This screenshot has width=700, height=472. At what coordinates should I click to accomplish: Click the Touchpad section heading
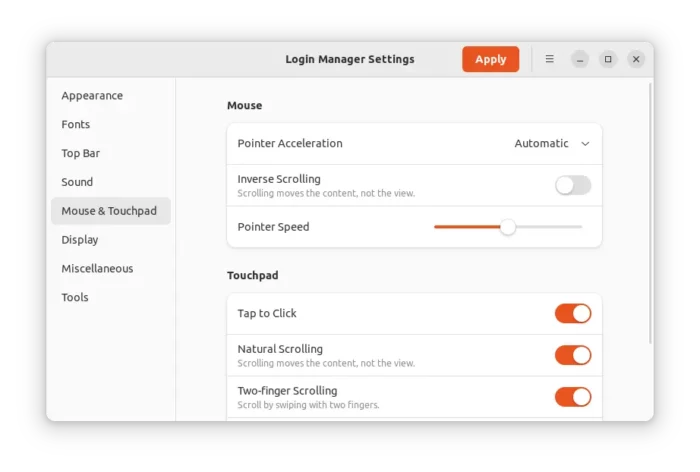point(253,275)
